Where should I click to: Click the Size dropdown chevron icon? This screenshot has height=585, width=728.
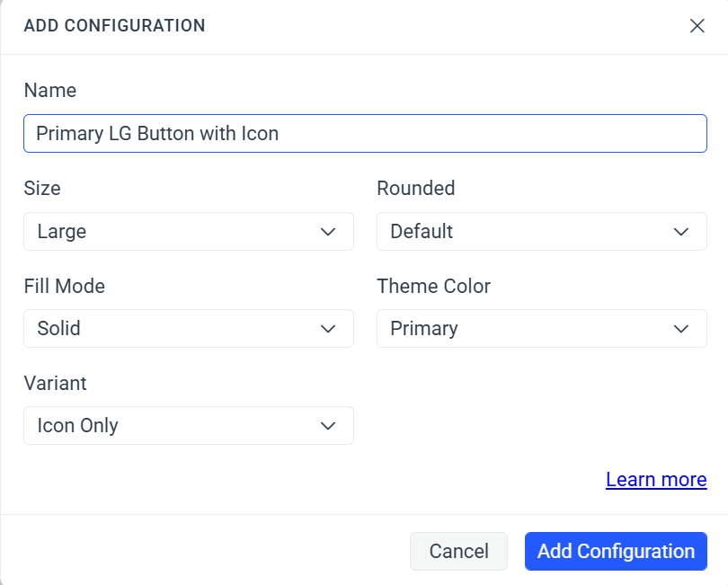(328, 231)
